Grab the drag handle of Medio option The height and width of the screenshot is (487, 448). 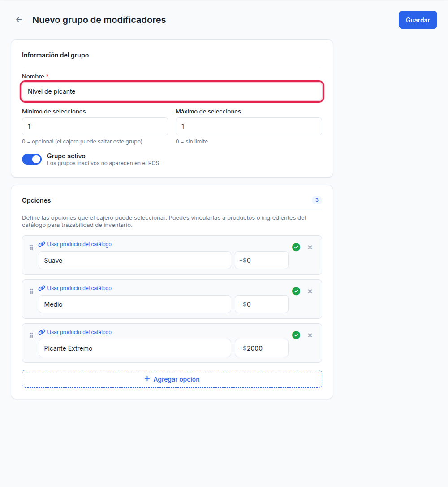click(31, 291)
